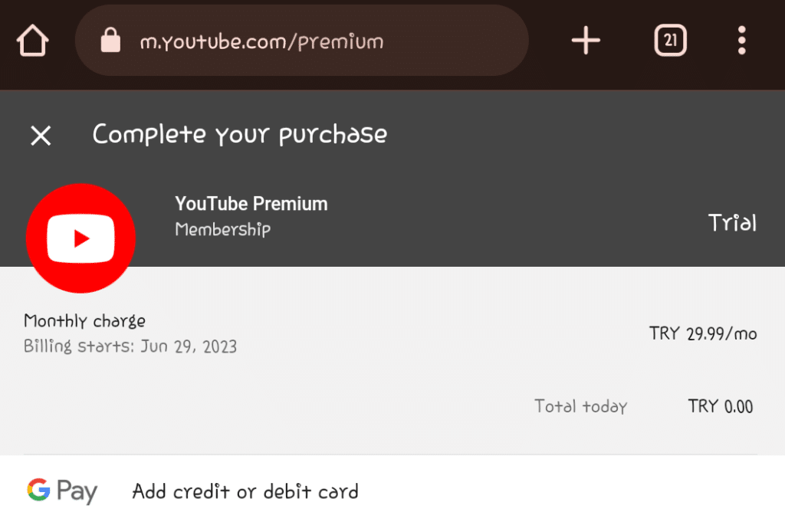
Task: Select the Google Pay icon
Action: click(x=37, y=491)
